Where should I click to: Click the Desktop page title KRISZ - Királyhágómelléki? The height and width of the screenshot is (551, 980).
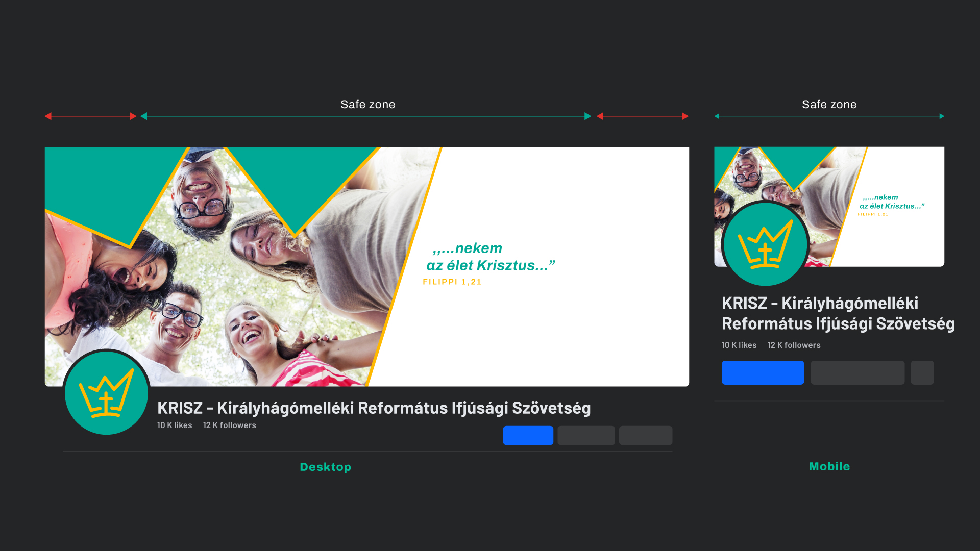(374, 408)
